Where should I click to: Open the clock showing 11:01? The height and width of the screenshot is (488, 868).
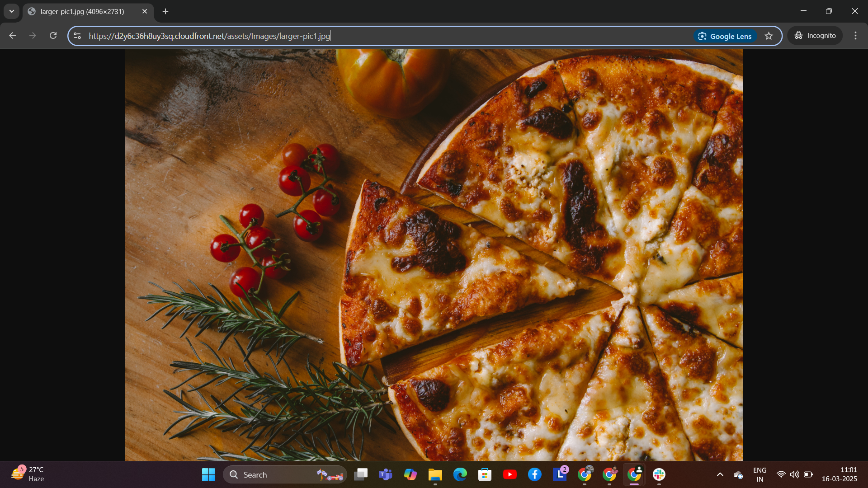(x=840, y=474)
